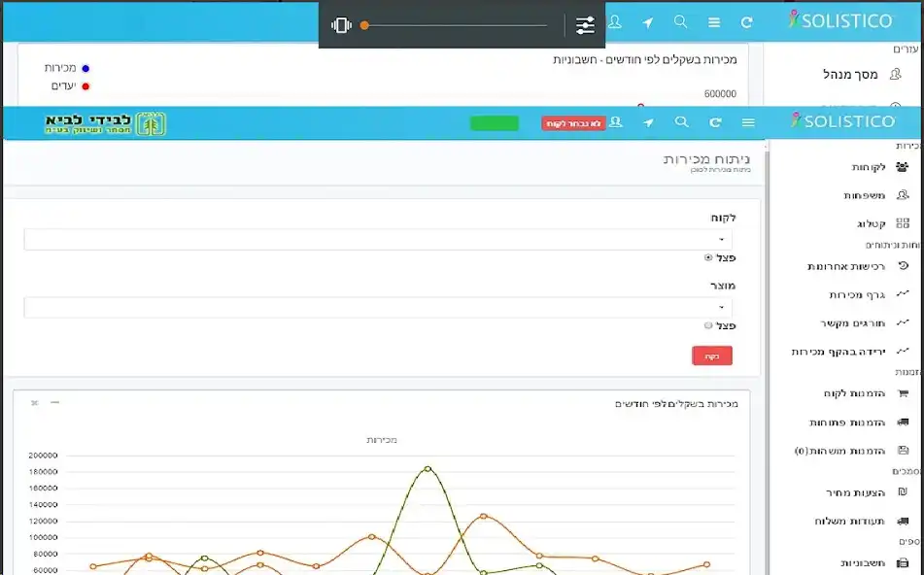924x575 pixels.
Task: Open the hamburger menu in lower header
Action: pyautogui.click(x=747, y=122)
